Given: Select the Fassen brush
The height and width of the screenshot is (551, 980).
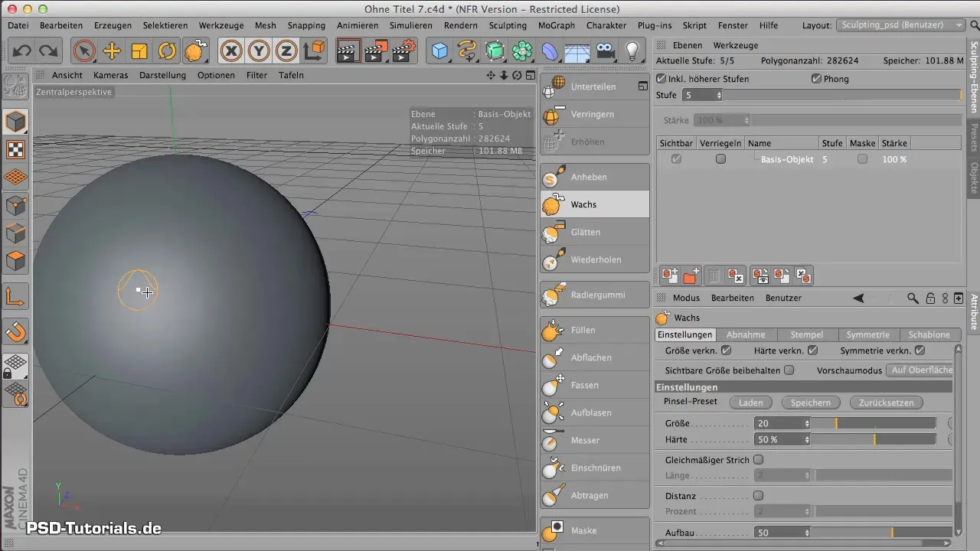Looking at the screenshot, I should click(x=594, y=385).
